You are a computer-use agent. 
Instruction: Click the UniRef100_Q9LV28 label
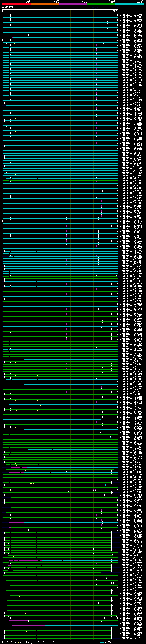[x=131, y=148]
